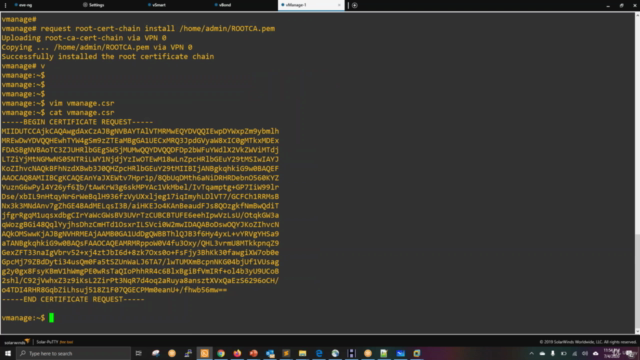Launch Microsoft Edge from the taskbar

(x=319, y=353)
